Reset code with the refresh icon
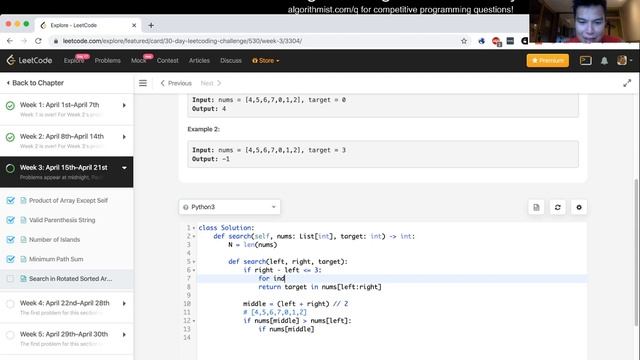Viewport: 640px width, 360px height. click(558, 207)
